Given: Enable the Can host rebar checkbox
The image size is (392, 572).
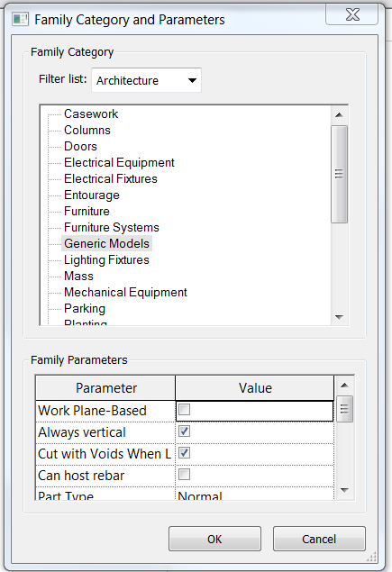Looking at the screenshot, I should click(x=185, y=475).
